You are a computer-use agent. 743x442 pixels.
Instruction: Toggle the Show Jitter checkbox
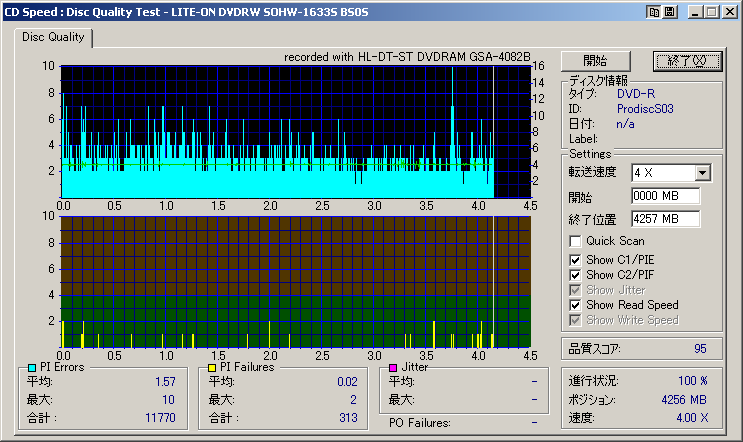[x=575, y=290]
